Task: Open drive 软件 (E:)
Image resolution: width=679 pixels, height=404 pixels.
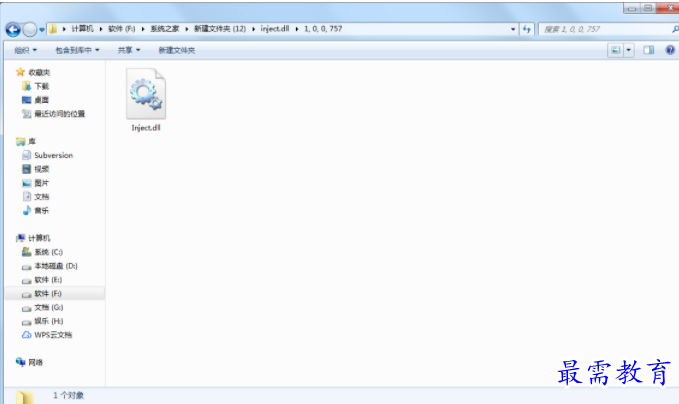Action: (x=48, y=280)
